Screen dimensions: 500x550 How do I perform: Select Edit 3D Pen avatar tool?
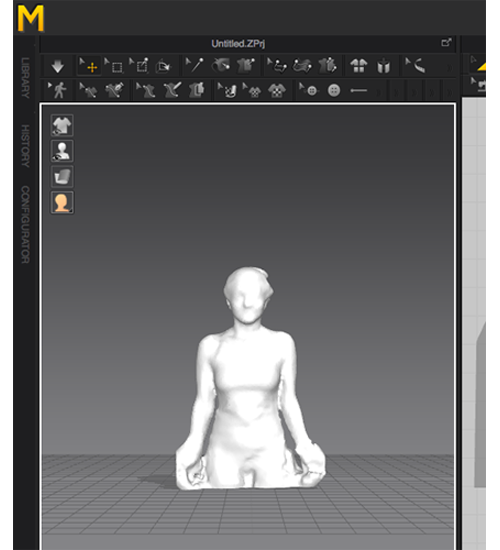coord(146,90)
